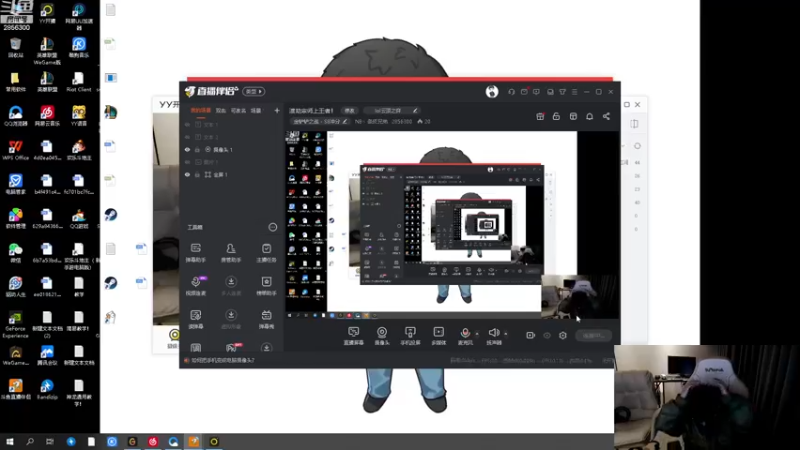Click the record video icon beside the gear
Image resolution: width=800 pixels, height=450 pixels.
531,335
